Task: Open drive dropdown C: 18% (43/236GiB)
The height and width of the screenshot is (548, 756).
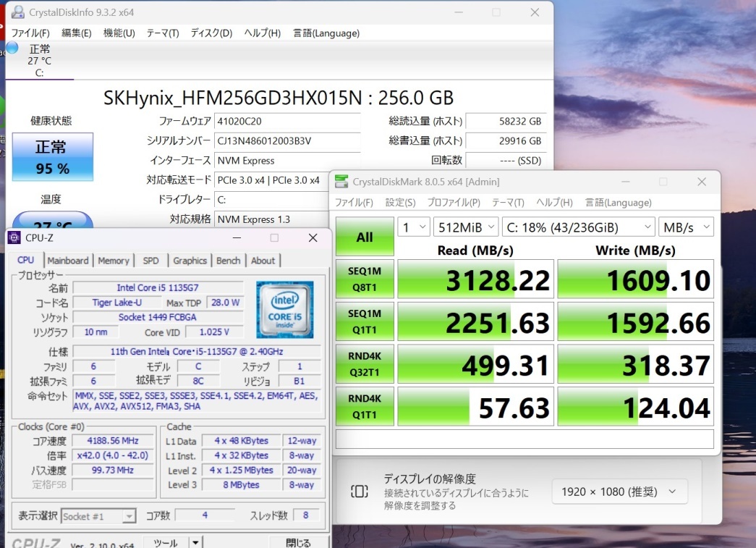Action: tap(578, 227)
